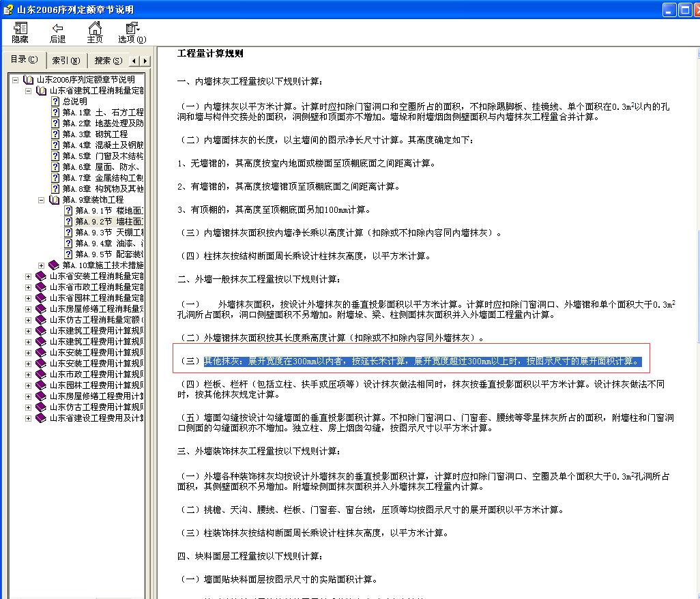This screenshot has height=599, width=700.
Task: Minimize the help window
Action: click(669, 10)
